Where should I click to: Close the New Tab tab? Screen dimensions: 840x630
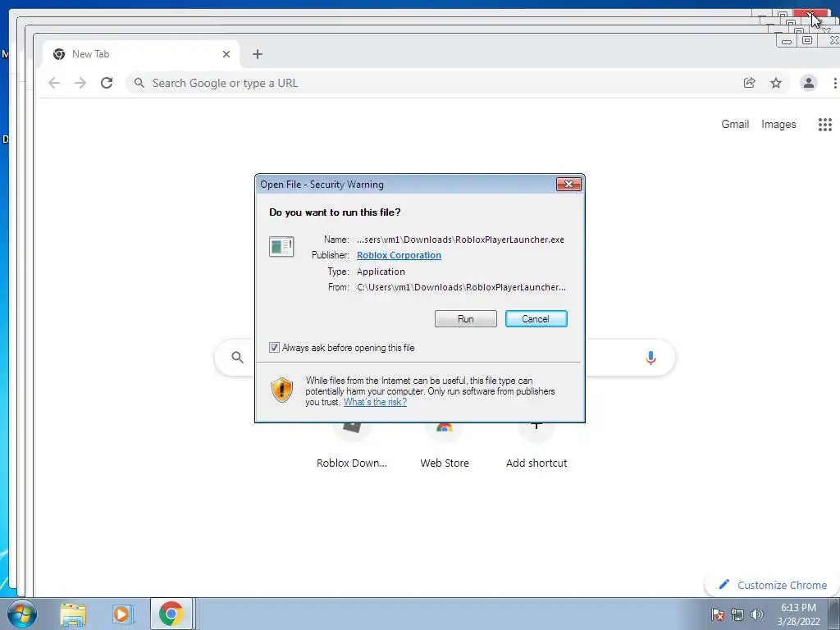pos(226,54)
